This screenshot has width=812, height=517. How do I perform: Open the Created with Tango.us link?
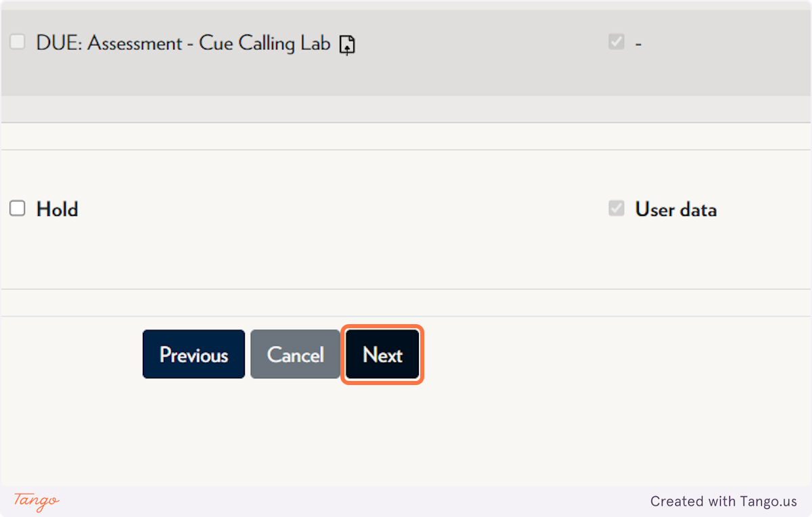(x=723, y=501)
